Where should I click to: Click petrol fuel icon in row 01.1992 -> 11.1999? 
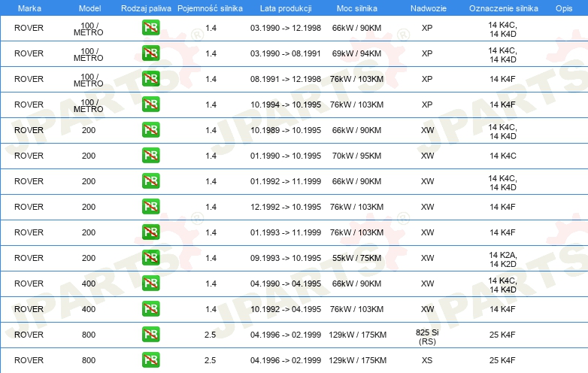pyautogui.click(x=150, y=181)
